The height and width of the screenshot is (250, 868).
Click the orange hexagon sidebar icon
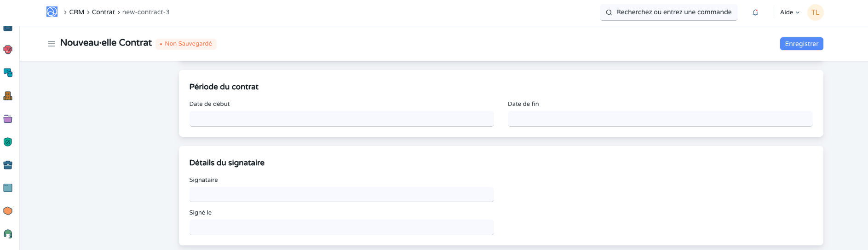[8, 211]
